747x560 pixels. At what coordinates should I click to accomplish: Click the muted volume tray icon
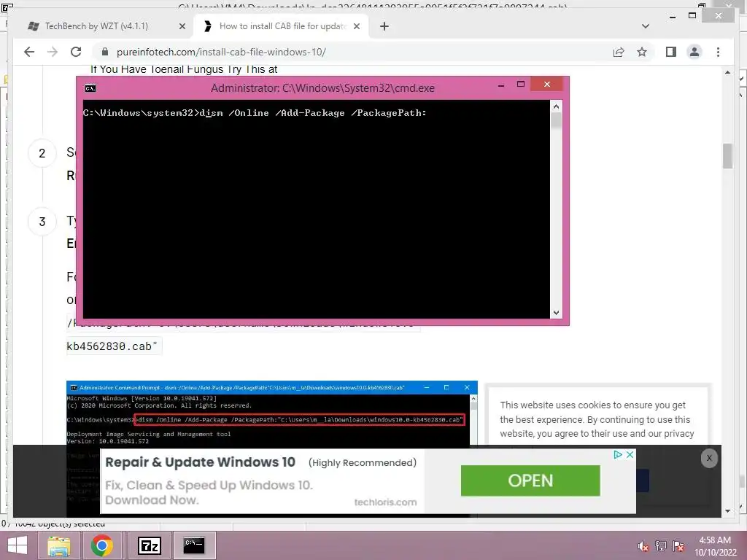point(643,546)
